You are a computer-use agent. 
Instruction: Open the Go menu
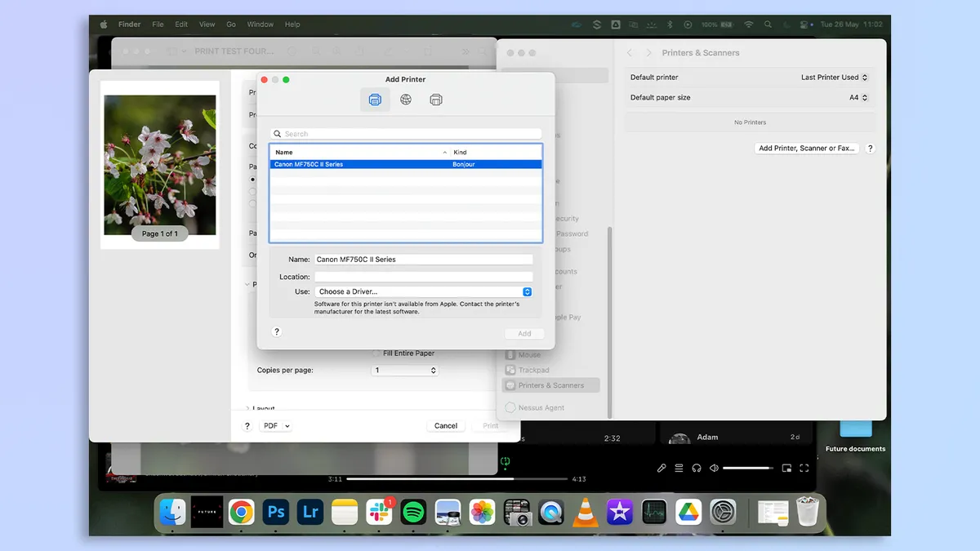[x=231, y=24]
